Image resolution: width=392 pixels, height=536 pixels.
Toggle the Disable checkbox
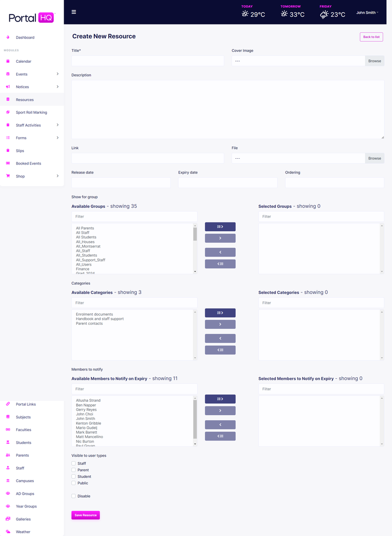pos(73,496)
